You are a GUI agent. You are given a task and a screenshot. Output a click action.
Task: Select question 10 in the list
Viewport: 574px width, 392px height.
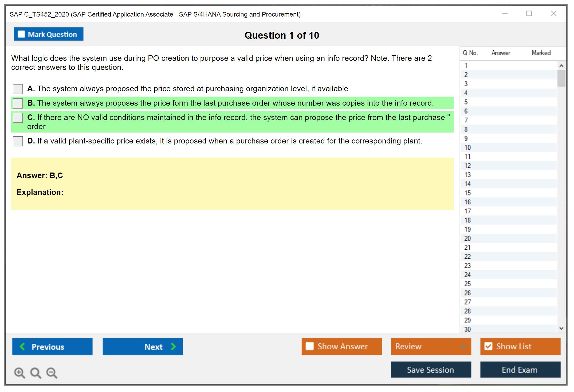pyautogui.click(x=467, y=147)
